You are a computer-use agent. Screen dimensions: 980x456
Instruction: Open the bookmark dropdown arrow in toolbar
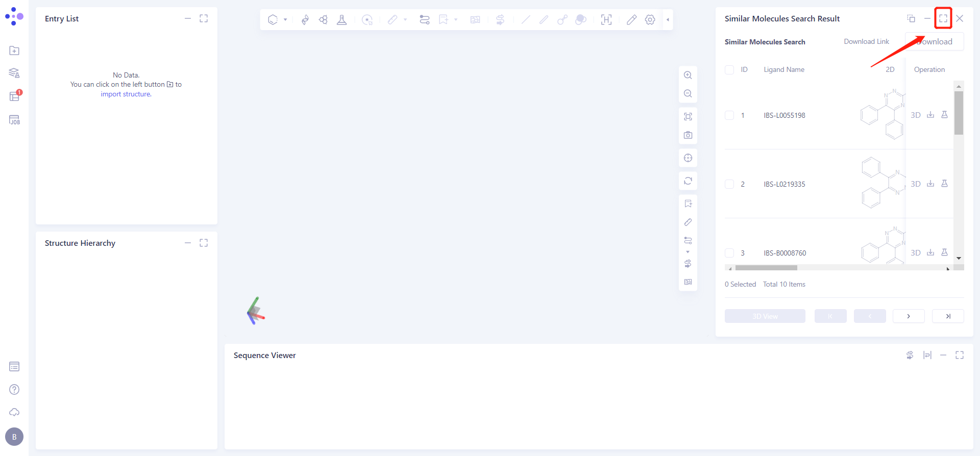(456, 20)
